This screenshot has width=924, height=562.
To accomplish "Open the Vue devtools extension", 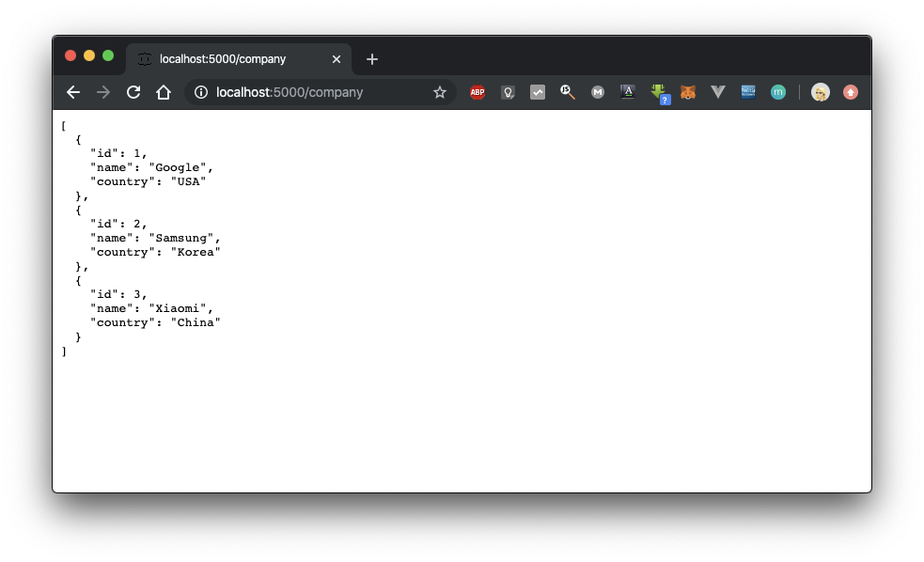I will (718, 92).
